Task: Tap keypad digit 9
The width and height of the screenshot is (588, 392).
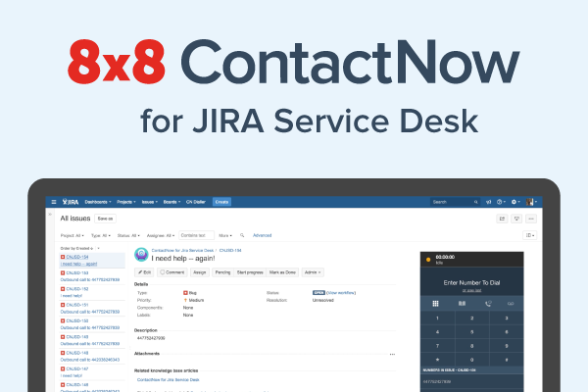Action: 507,346
